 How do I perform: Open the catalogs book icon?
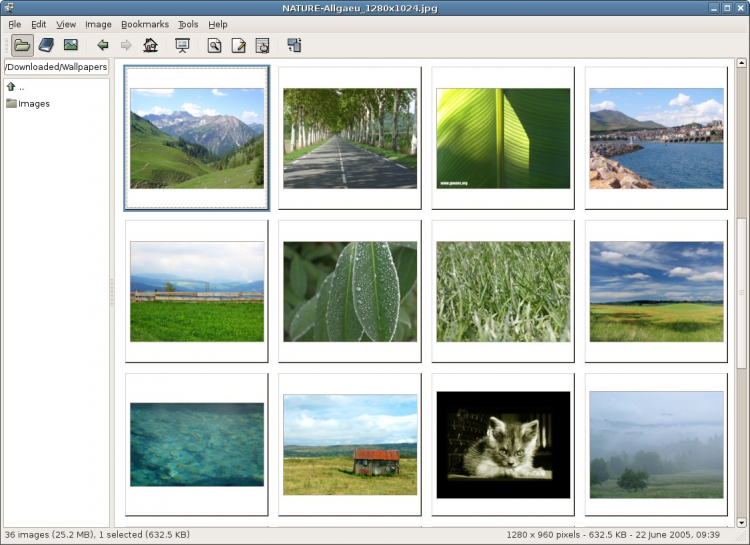click(46, 45)
